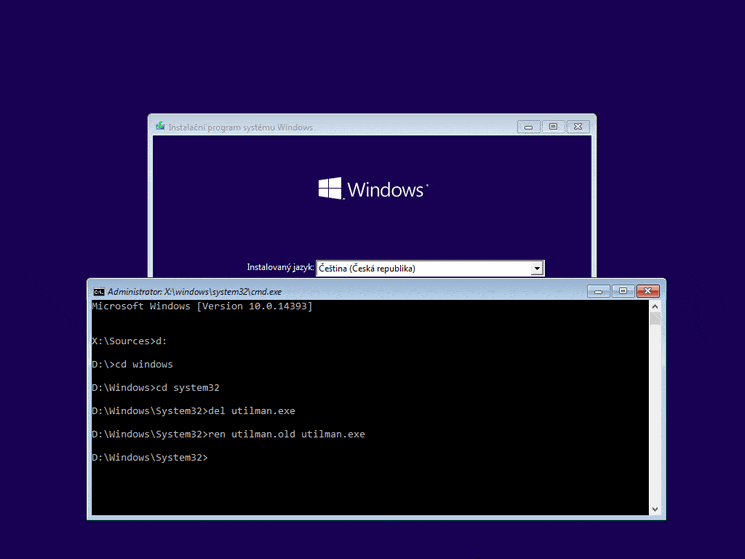Image resolution: width=745 pixels, height=559 pixels.
Task: Click the empty scrollbar track in console
Action: tap(655, 420)
